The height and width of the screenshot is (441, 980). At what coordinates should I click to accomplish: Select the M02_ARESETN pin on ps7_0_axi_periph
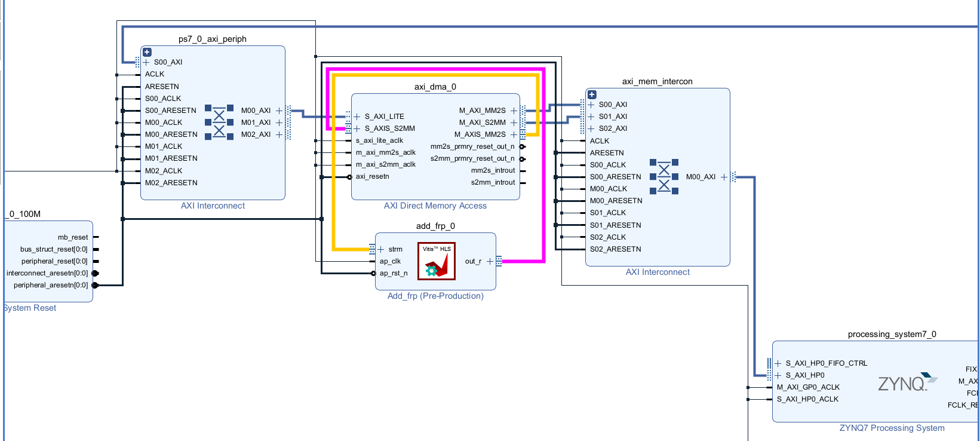[171, 183]
